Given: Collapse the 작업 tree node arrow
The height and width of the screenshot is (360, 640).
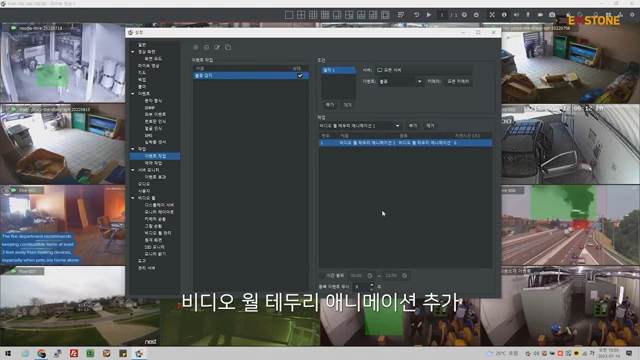Looking at the screenshot, I should pyautogui.click(x=133, y=149).
